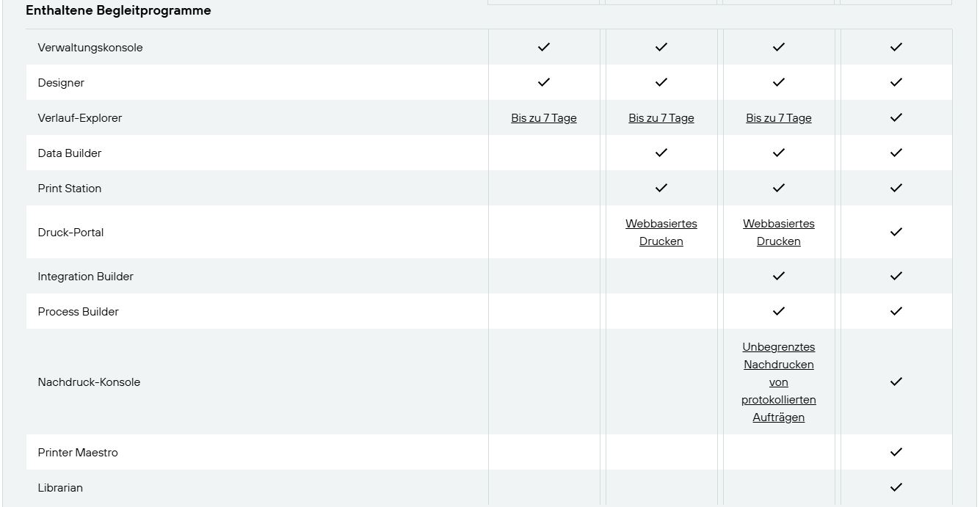
Task: Click the 'Librarian' row label
Action: (60, 488)
